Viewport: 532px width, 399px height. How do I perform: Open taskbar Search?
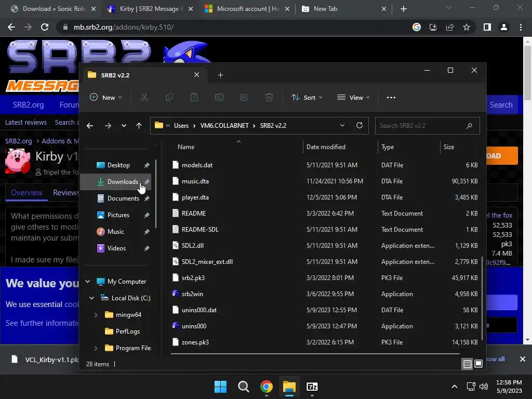click(243, 387)
